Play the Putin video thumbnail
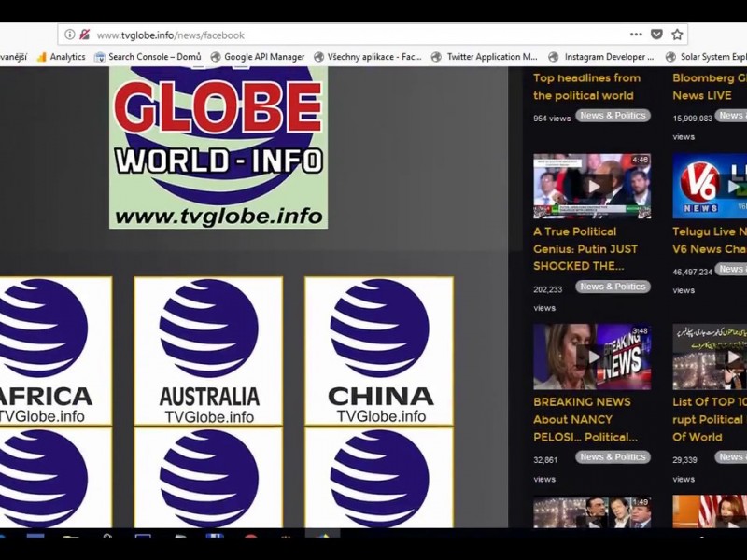Screen dimensions: 747x560 pos(592,186)
